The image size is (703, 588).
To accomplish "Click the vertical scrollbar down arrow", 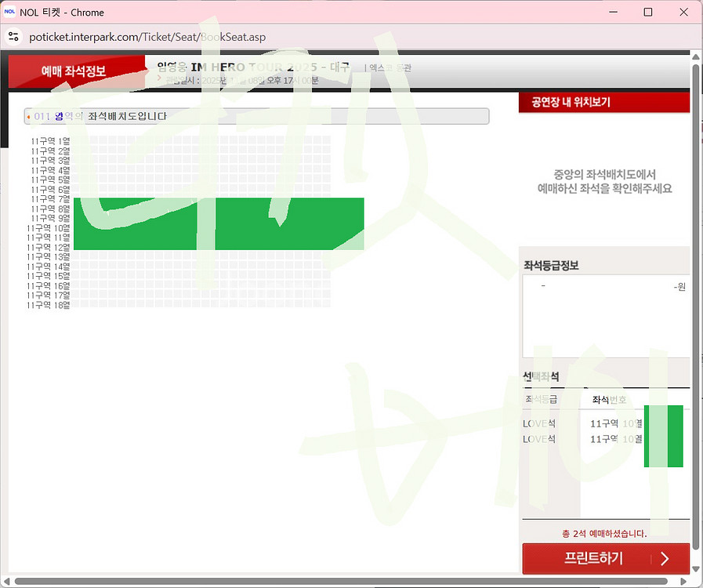I will tap(696, 568).
